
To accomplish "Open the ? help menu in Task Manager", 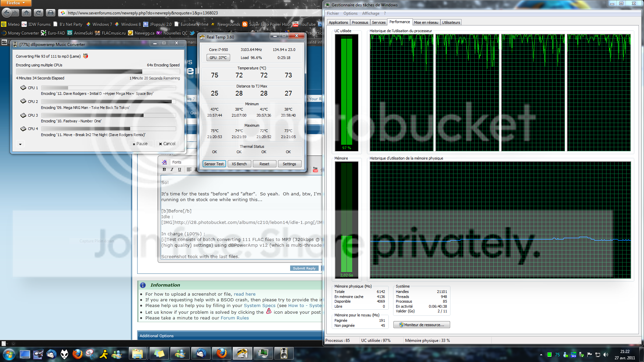I will pyautogui.click(x=385, y=13).
